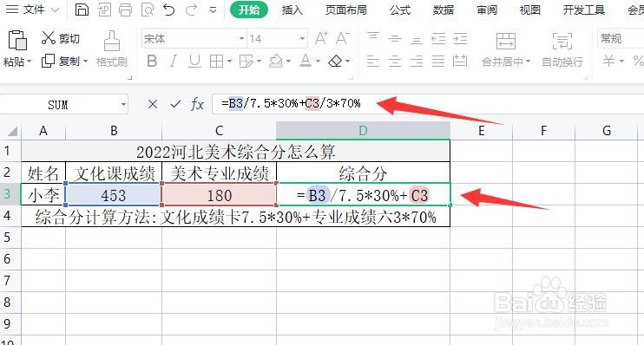Increase font size with A+ icon
The image size is (644, 345).
tap(321, 38)
